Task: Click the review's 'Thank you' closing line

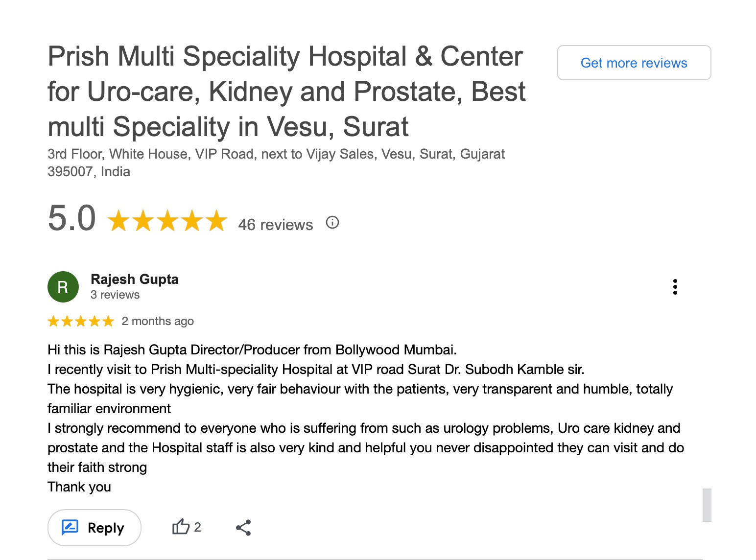Action: click(79, 487)
